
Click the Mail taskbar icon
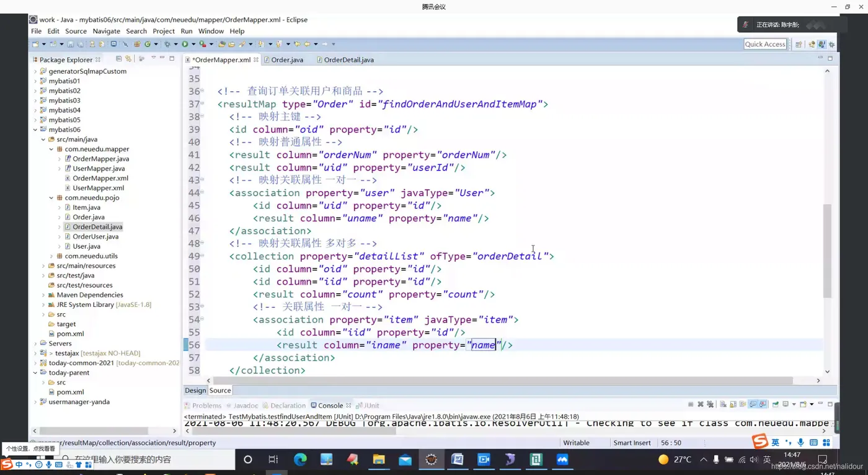click(405, 459)
